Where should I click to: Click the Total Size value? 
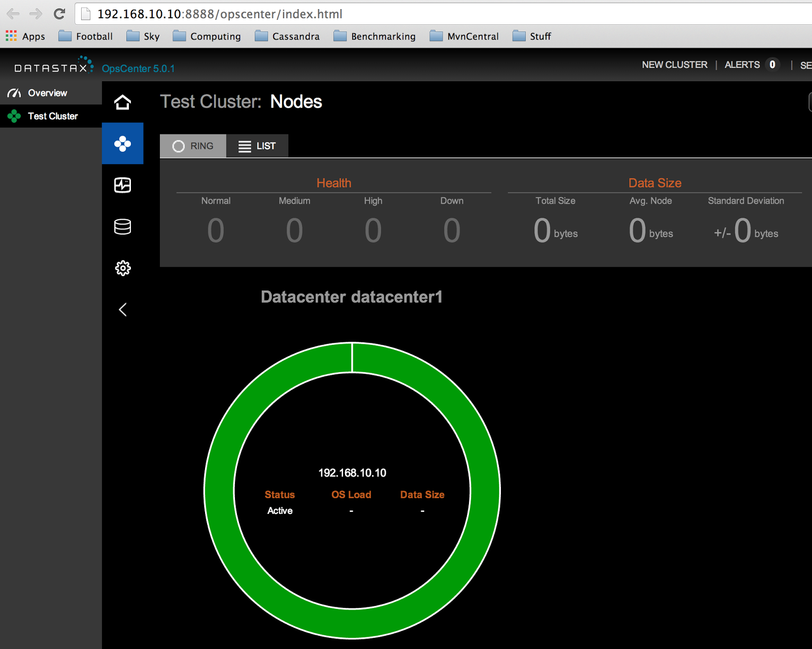coord(556,231)
